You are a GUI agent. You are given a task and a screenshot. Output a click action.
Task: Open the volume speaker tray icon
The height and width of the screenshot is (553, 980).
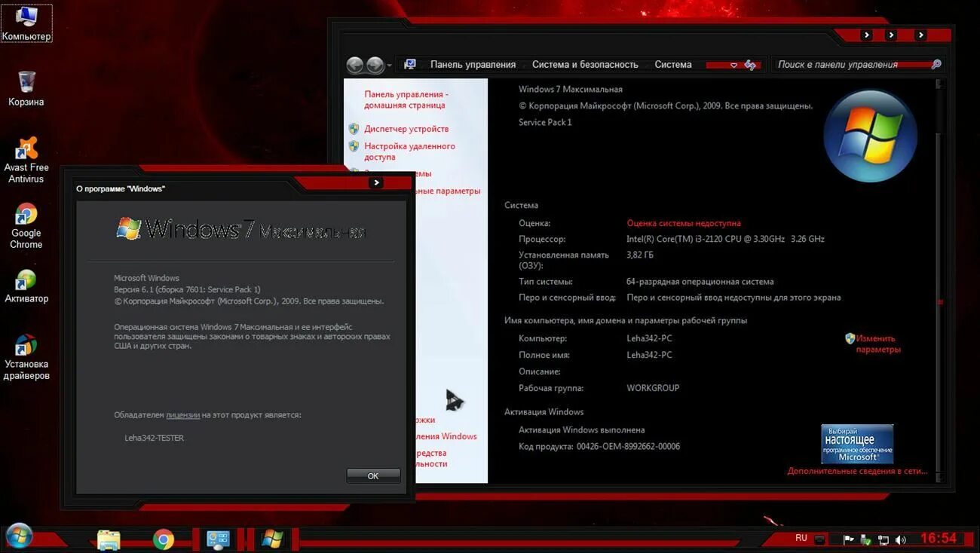[x=901, y=539]
